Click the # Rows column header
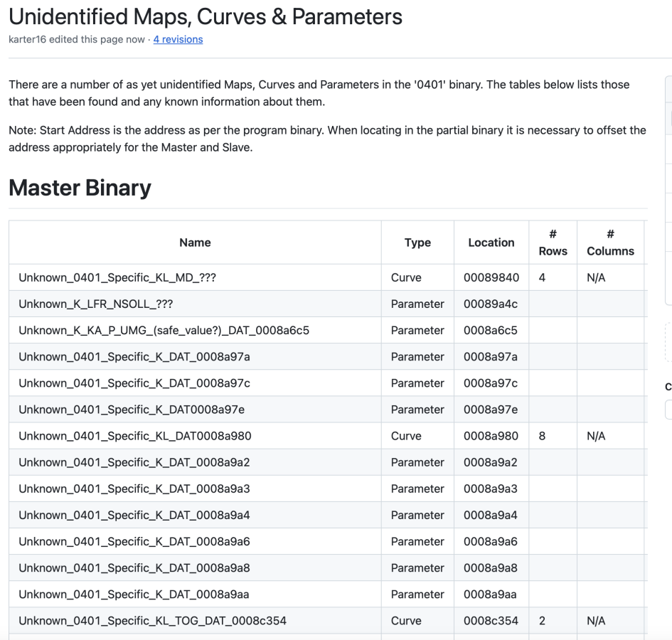 [553, 242]
